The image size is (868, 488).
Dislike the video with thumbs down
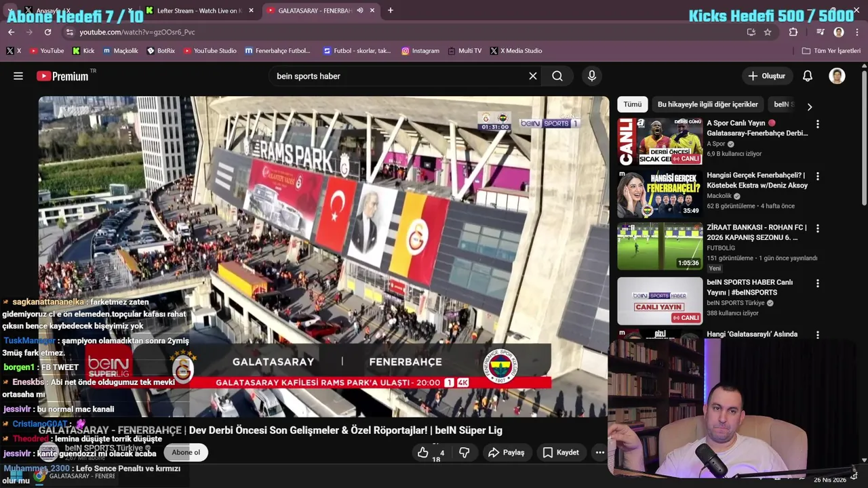point(465,452)
